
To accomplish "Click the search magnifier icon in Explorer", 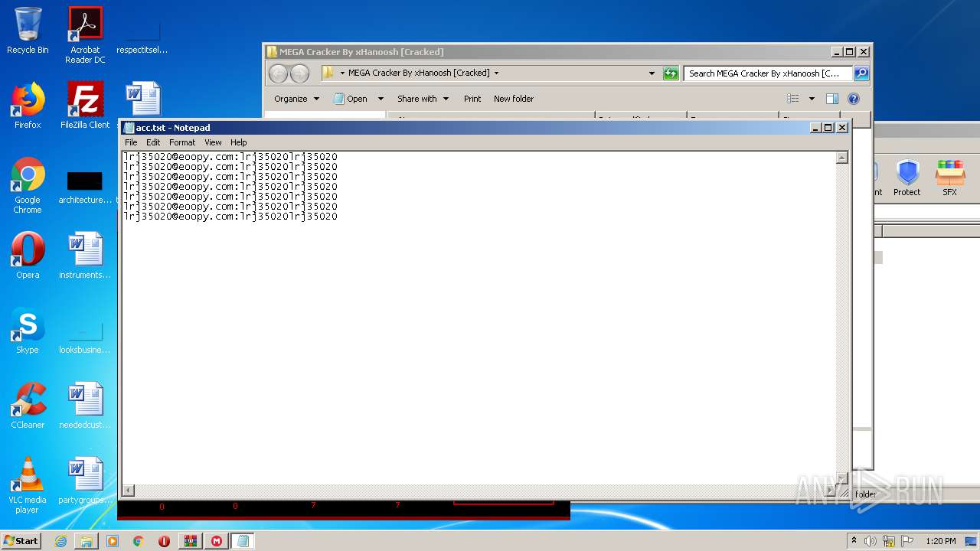I will point(861,73).
